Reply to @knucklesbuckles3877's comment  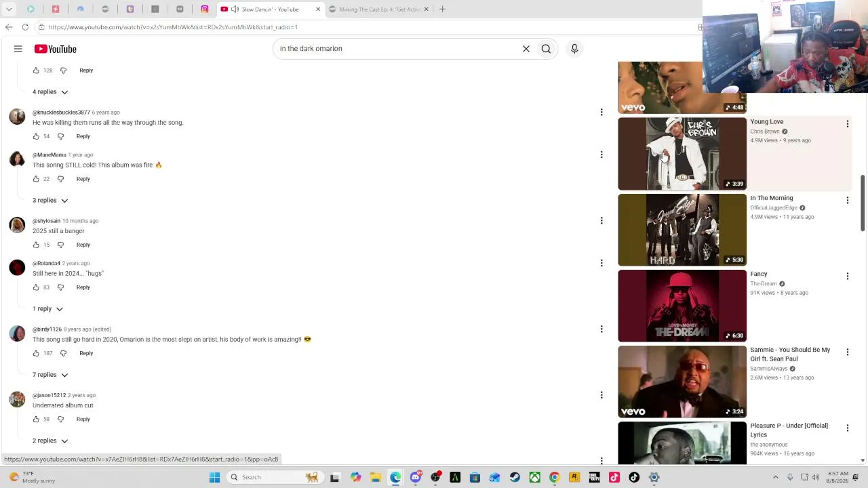coord(83,136)
